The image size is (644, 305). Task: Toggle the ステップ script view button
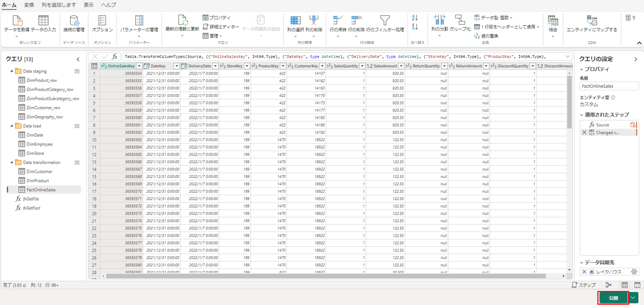pyautogui.click(x=583, y=285)
